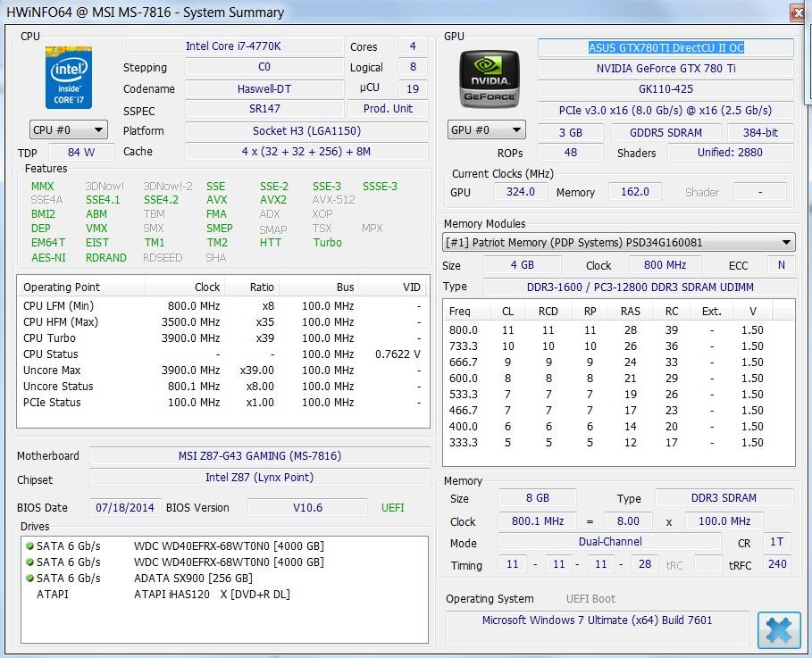Click the Operating Point column header
Image resolution: width=812 pixels, height=658 pixels.
point(81,287)
